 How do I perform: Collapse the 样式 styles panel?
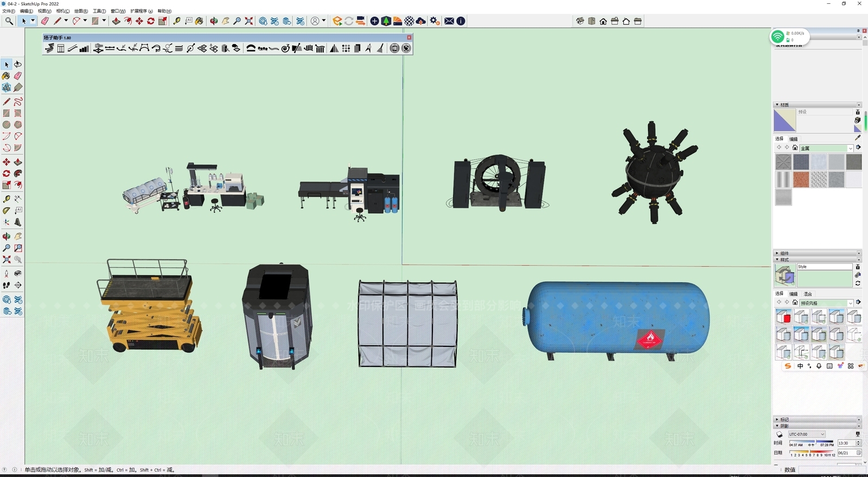pos(777,260)
